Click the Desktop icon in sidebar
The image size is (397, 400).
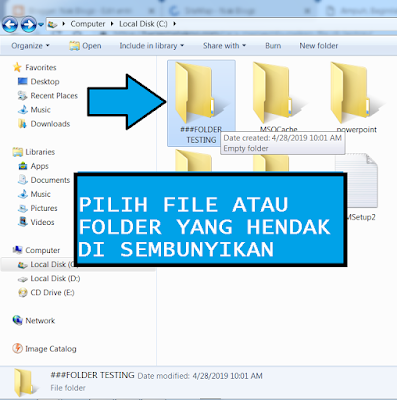22,81
